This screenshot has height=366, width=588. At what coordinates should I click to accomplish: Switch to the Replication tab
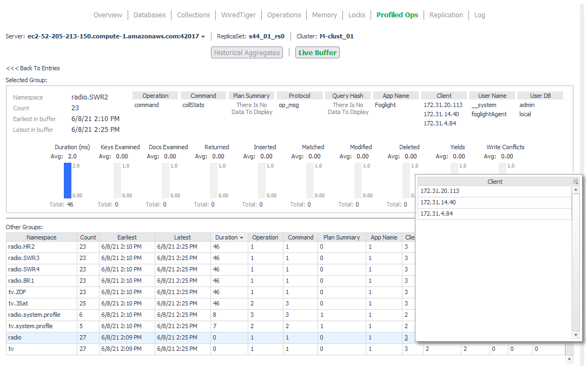click(446, 15)
